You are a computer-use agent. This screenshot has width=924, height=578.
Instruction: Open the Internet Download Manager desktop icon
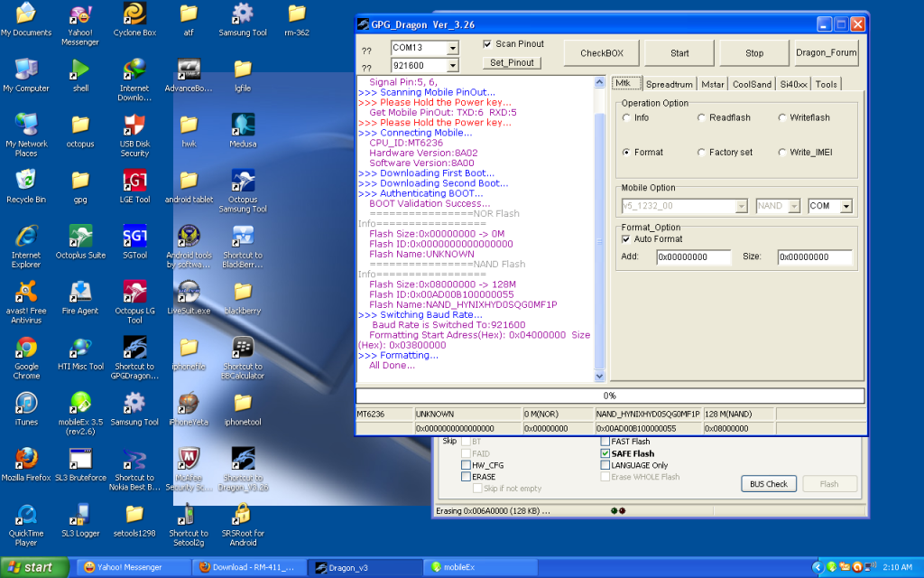pos(135,79)
